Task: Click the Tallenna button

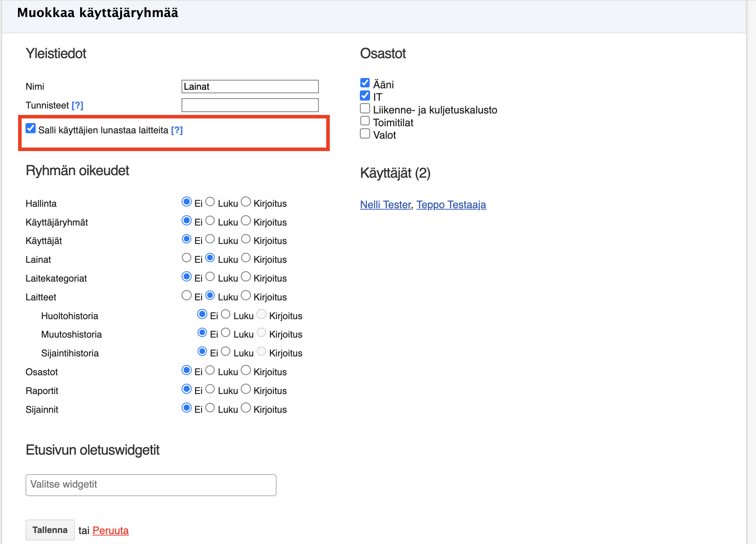Action: [x=50, y=530]
